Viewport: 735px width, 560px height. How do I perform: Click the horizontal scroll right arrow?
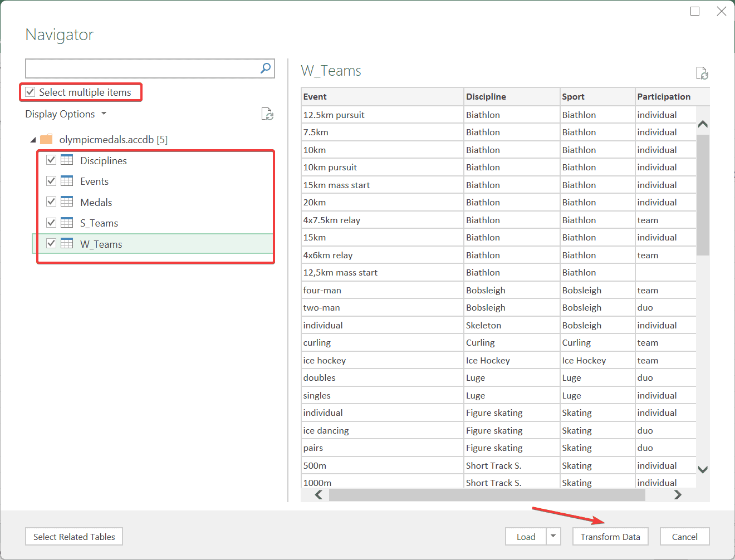coord(678,494)
